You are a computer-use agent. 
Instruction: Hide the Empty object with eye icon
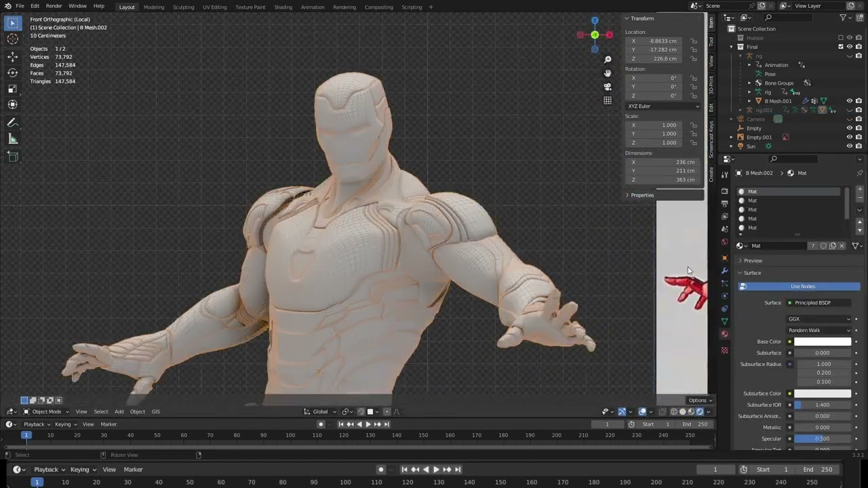[850, 128]
